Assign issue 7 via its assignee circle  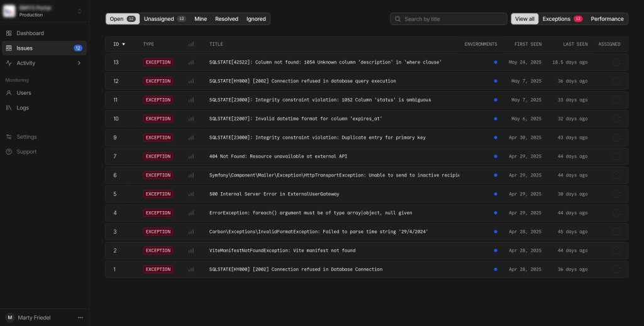616,156
